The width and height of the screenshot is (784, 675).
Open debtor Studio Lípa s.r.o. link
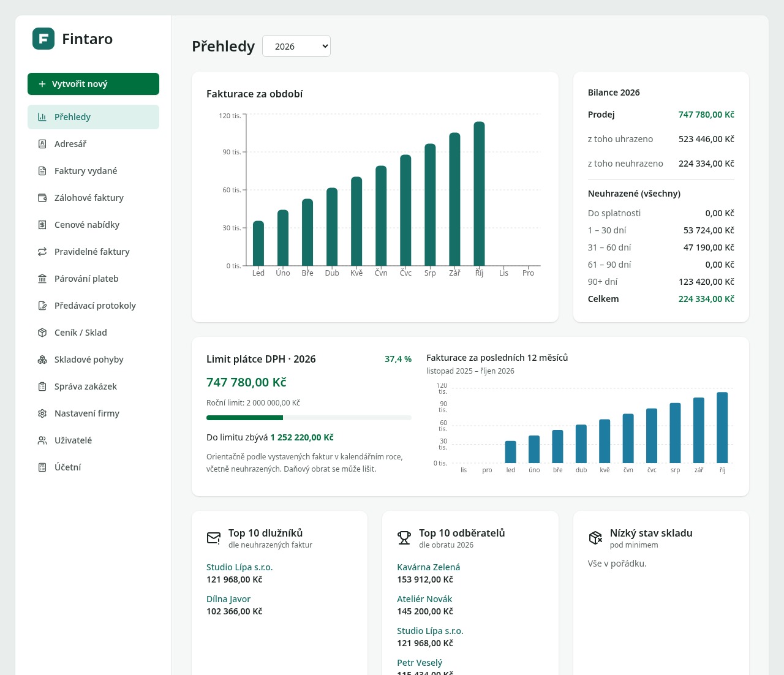239,567
